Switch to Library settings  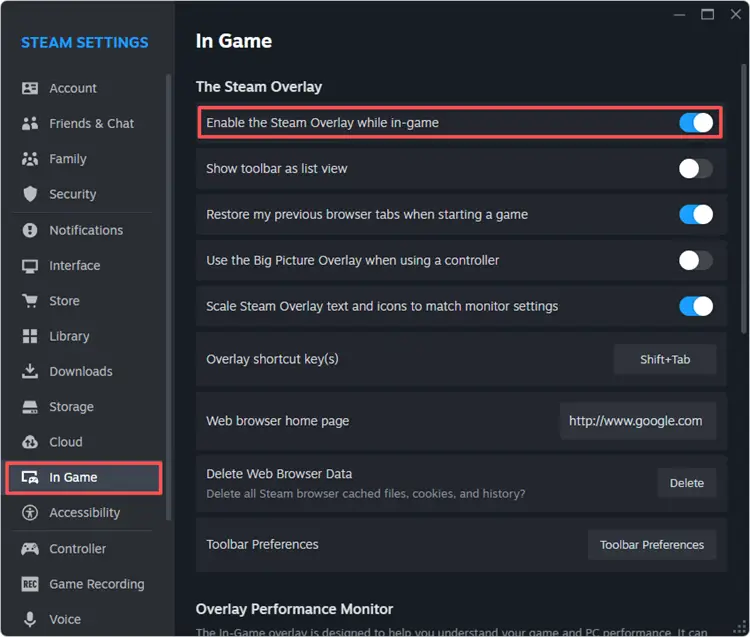86,336
